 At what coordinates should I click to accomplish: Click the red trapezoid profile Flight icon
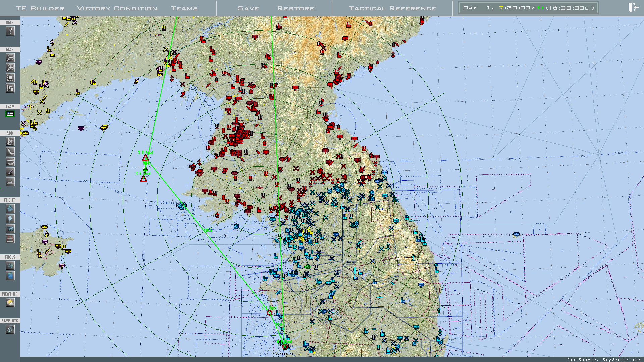10,239
